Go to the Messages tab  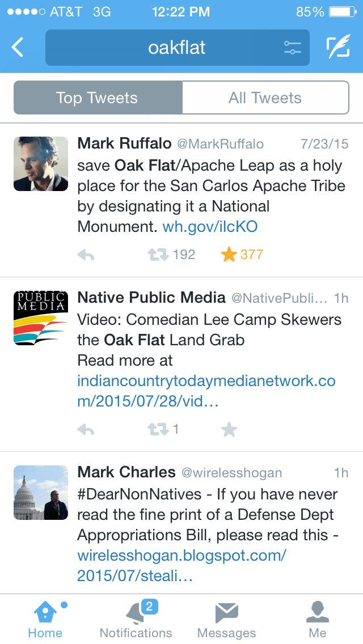pyautogui.click(x=226, y=619)
